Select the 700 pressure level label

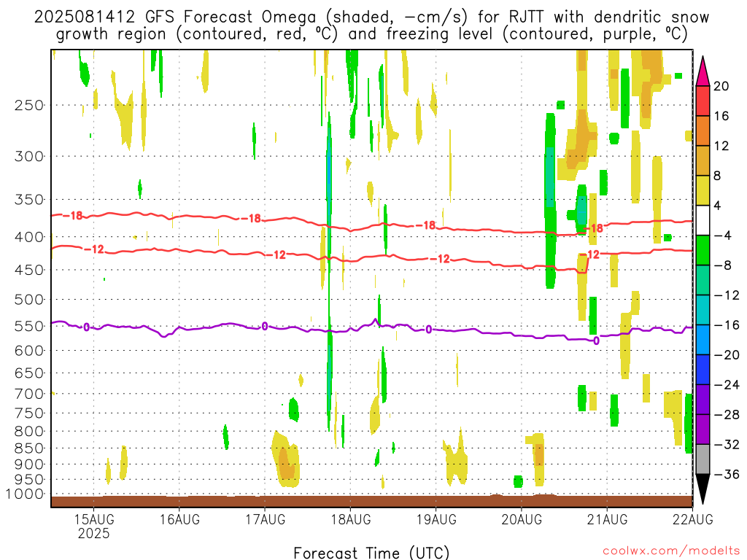click(29, 394)
